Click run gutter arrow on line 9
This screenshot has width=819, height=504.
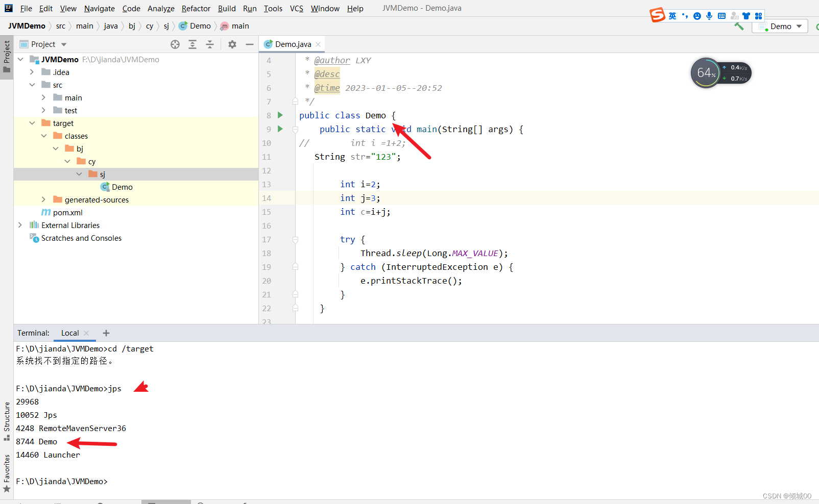tap(280, 129)
